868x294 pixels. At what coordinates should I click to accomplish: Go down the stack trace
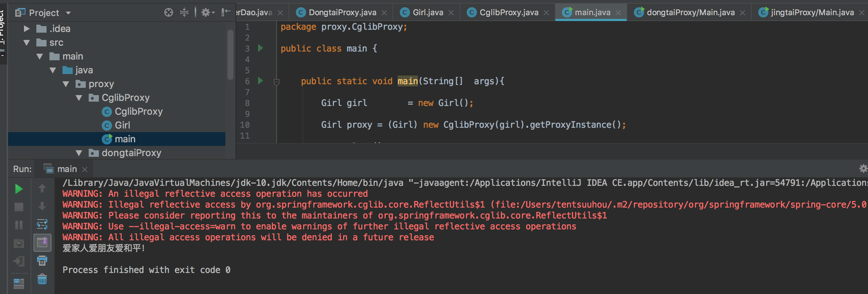[x=42, y=206]
